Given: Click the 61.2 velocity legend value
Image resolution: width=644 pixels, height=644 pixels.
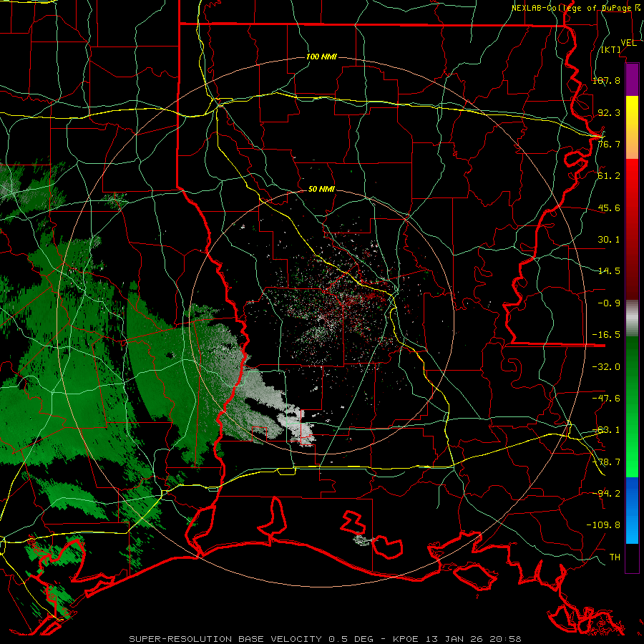Looking at the screenshot, I should tap(609, 176).
